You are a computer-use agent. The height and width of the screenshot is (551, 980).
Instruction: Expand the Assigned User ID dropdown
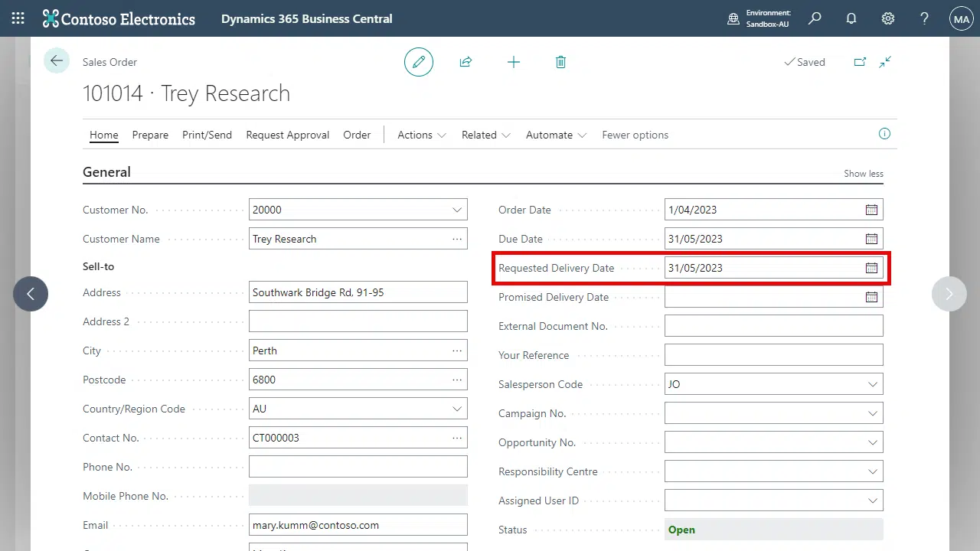pos(873,500)
